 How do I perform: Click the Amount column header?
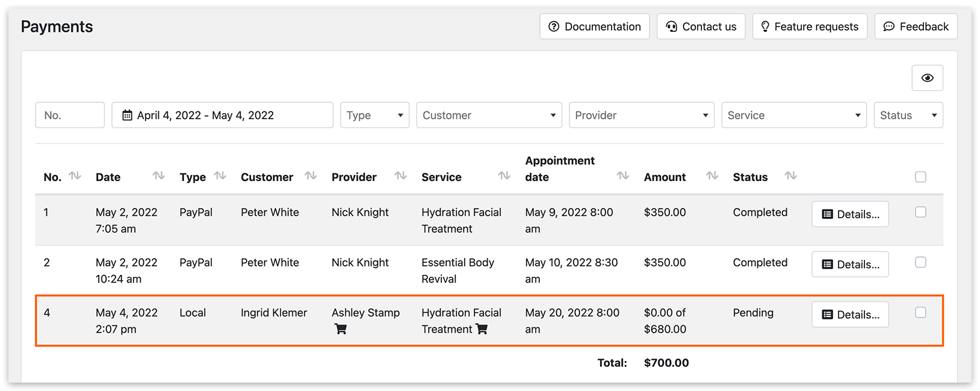665,177
